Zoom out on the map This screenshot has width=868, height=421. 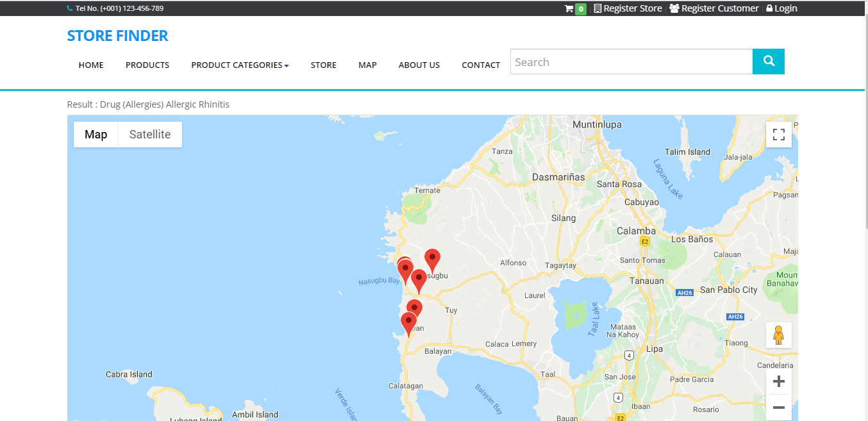pyautogui.click(x=778, y=407)
